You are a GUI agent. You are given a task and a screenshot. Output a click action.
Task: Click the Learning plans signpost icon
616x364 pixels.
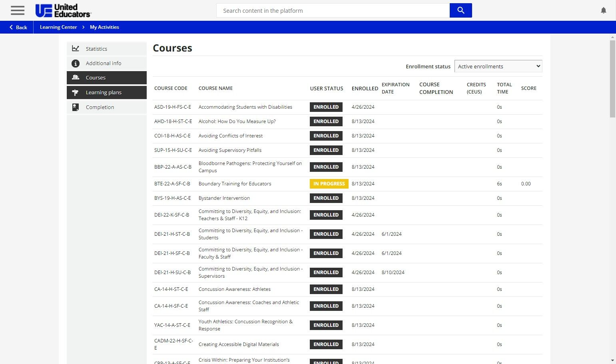tap(76, 92)
